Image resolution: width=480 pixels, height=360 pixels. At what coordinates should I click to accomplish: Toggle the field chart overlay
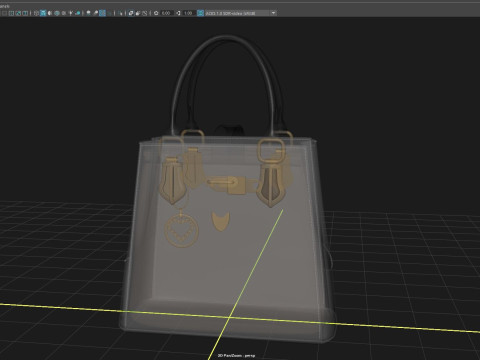tap(11, 13)
